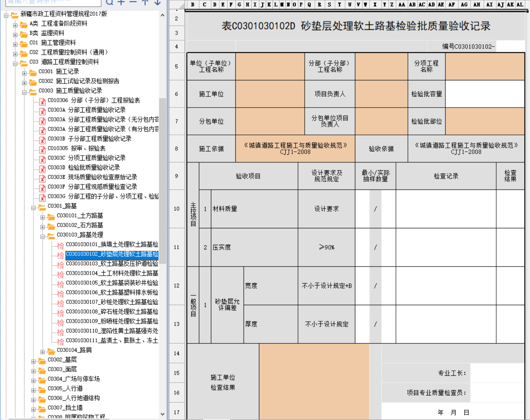Expand the C030102_石方路基 folder

click(x=43, y=227)
